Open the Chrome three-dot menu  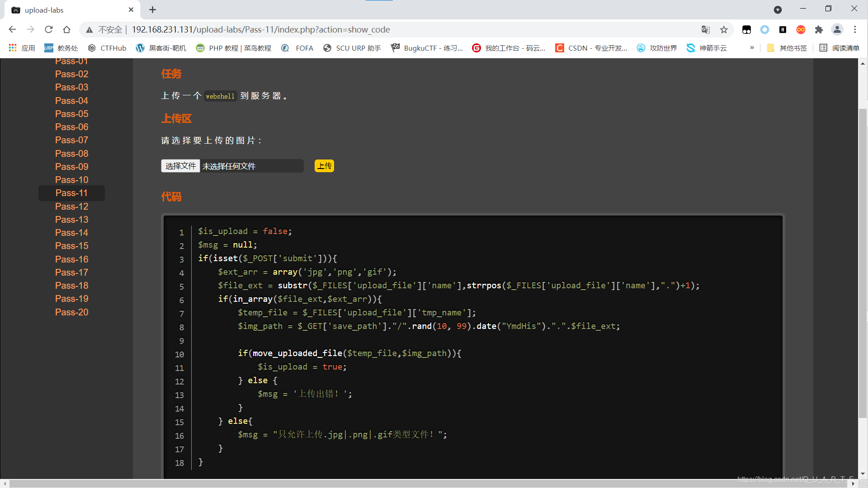pos(855,29)
